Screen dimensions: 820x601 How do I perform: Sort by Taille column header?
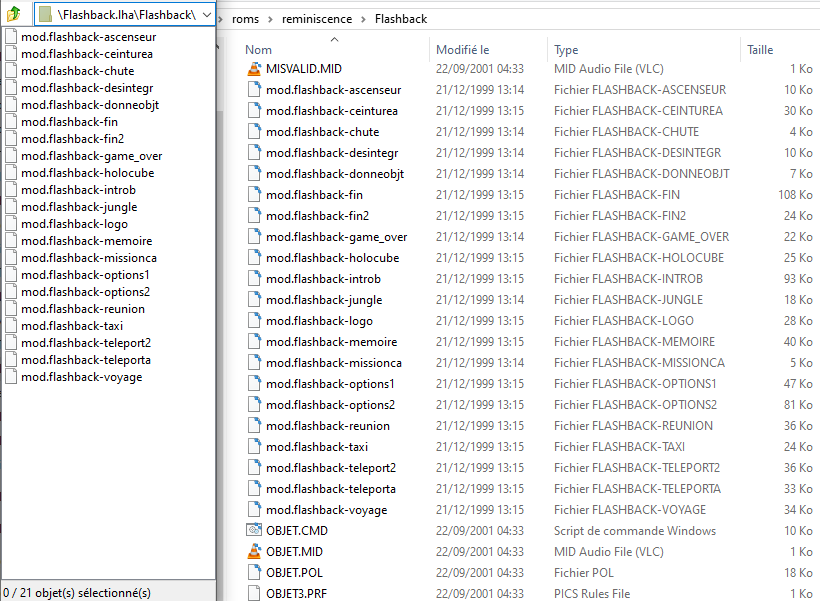click(760, 50)
